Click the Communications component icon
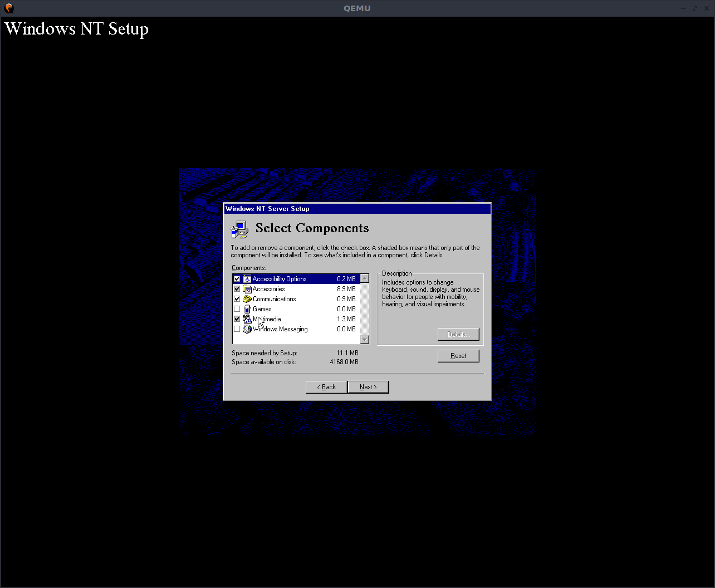Viewport: 715px width, 588px height. pyautogui.click(x=247, y=299)
